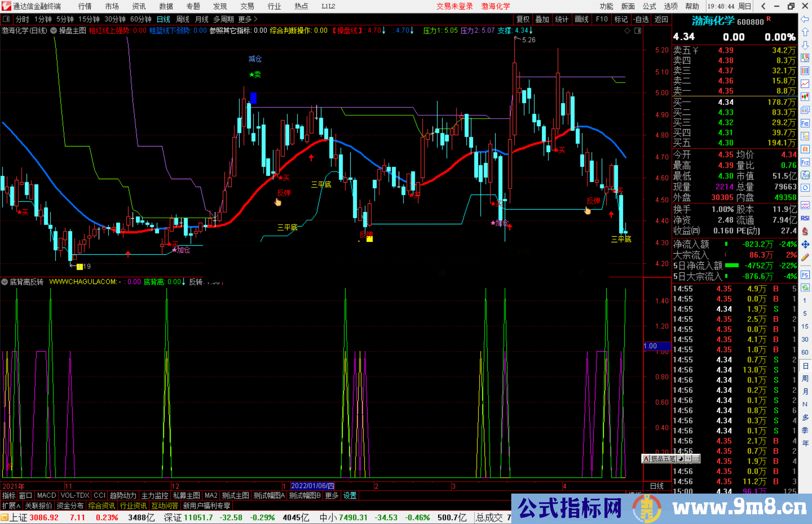Open the candlestick chart icon in sidebar
This screenshot has width=812, height=524.
(x=805, y=97)
